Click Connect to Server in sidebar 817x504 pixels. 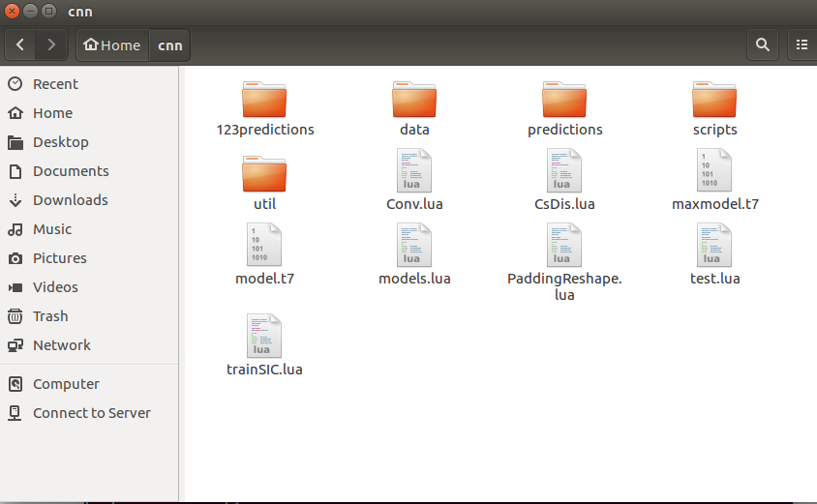89,413
